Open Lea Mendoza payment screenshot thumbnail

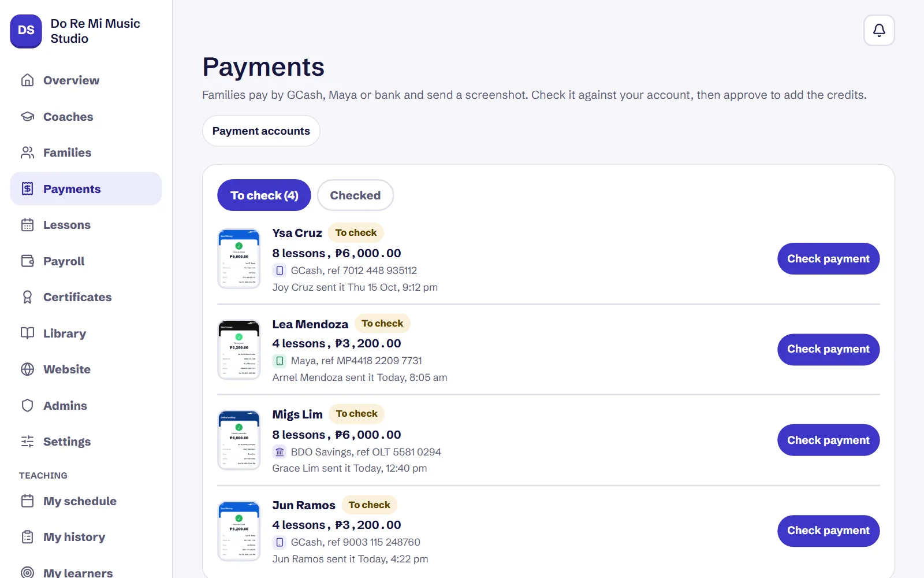coord(239,350)
